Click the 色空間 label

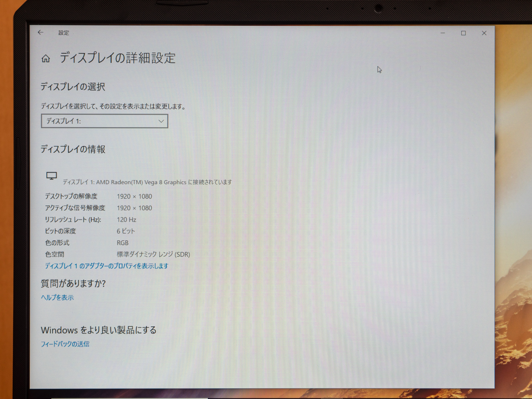point(54,254)
